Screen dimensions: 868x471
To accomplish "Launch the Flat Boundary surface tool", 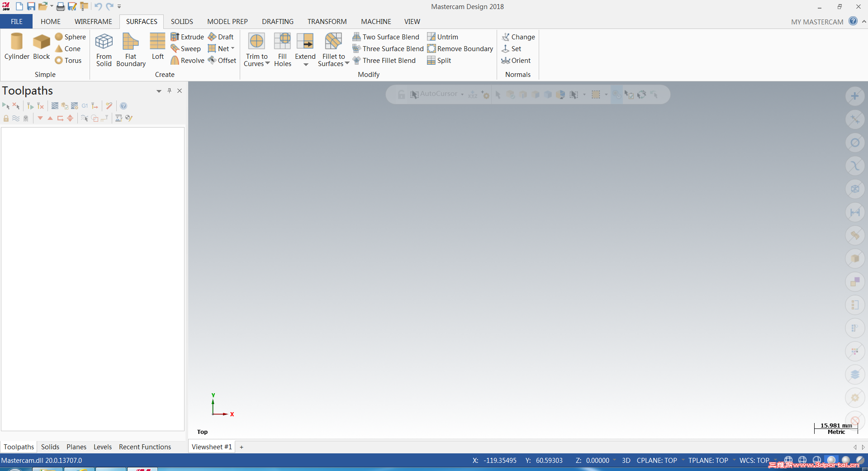I will (131, 50).
